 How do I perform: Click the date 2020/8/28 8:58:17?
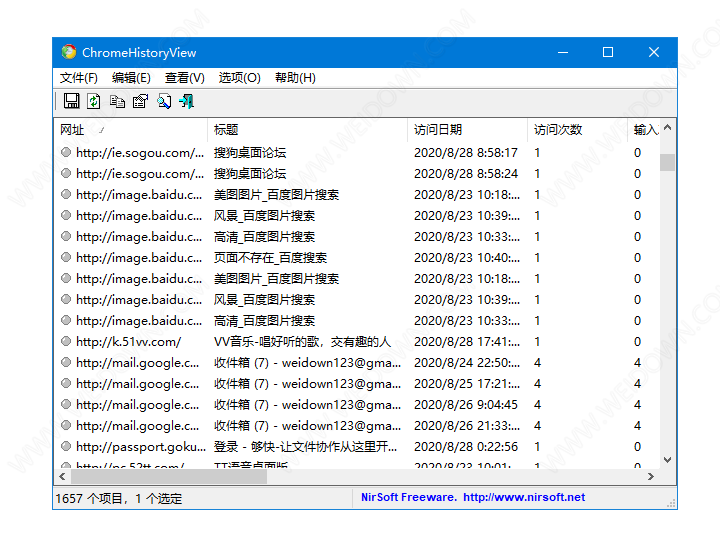466,152
